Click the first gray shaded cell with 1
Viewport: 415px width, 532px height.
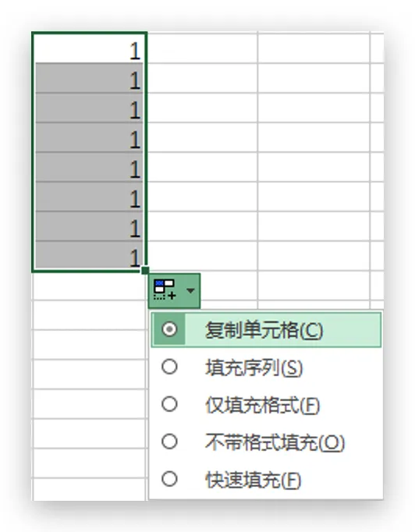pyautogui.click(x=89, y=78)
